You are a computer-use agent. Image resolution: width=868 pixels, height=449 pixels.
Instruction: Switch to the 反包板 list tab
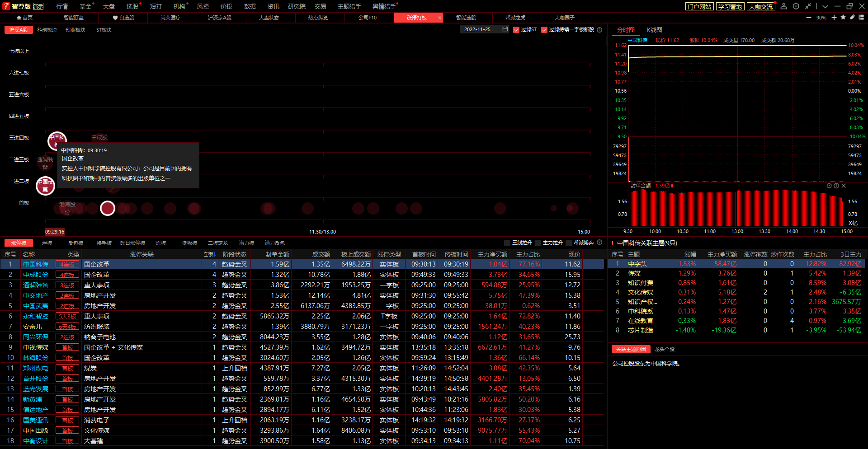(x=76, y=243)
